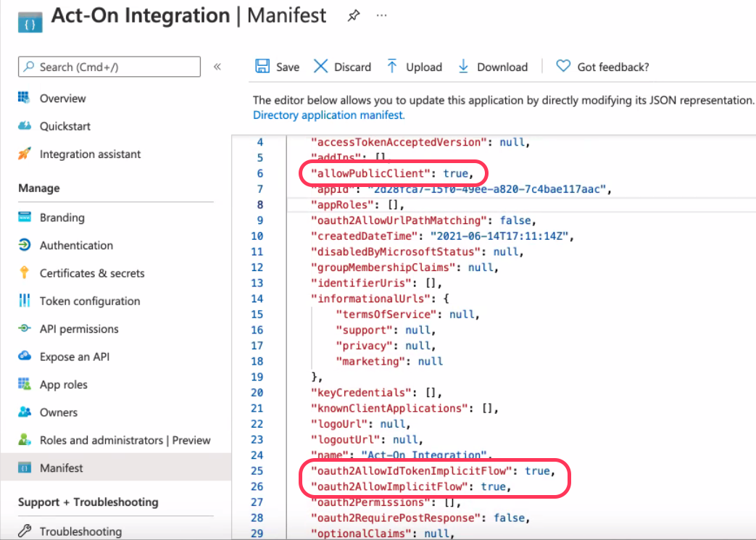Click the Quickstart cloud icon
Viewport: 756px width, 540px height.
(x=24, y=126)
